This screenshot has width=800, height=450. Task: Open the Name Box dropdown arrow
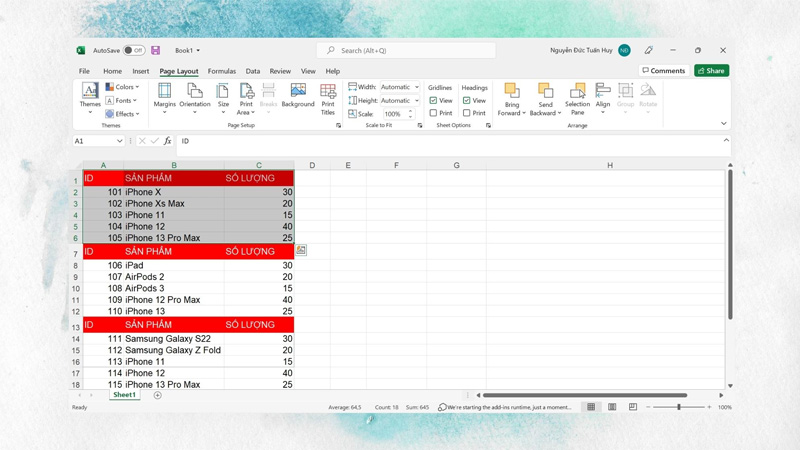[x=119, y=141]
